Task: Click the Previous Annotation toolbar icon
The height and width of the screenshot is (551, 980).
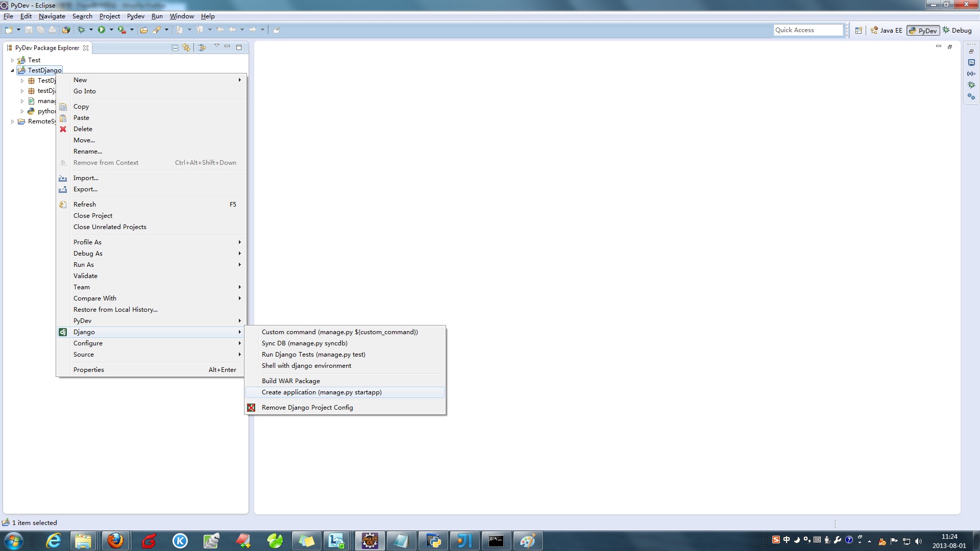Action: pos(200,30)
